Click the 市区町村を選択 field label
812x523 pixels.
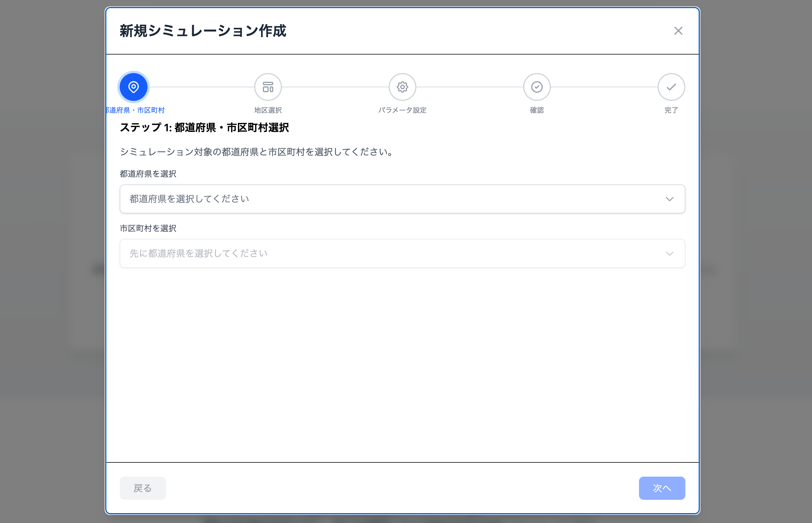(x=148, y=228)
